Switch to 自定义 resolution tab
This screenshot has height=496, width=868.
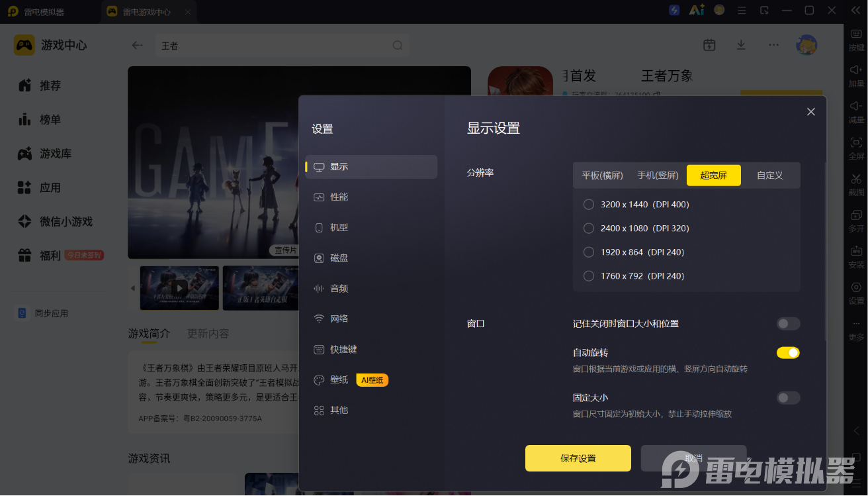coord(770,175)
